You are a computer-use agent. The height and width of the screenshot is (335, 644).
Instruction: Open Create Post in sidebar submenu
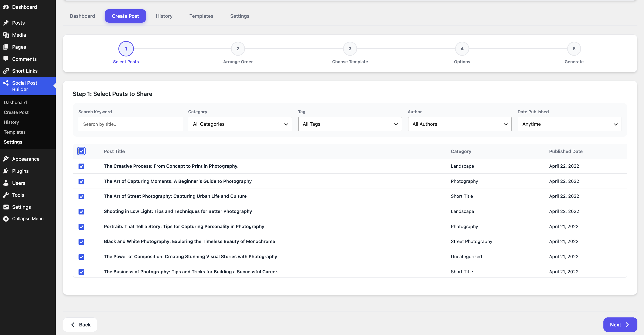tap(16, 112)
